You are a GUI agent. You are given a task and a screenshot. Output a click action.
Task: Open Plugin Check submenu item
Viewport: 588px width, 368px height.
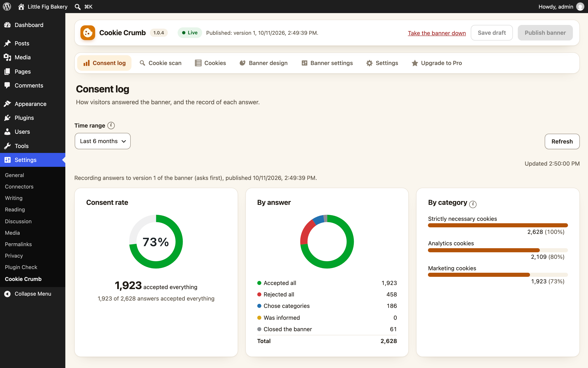click(21, 267)
